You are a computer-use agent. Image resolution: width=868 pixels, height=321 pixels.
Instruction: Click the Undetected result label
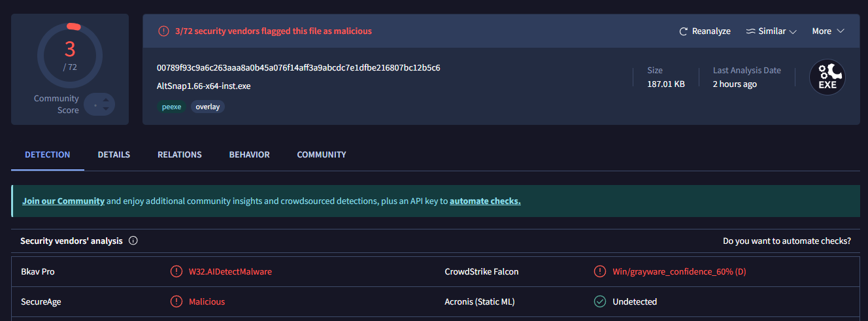click(635, 301)
